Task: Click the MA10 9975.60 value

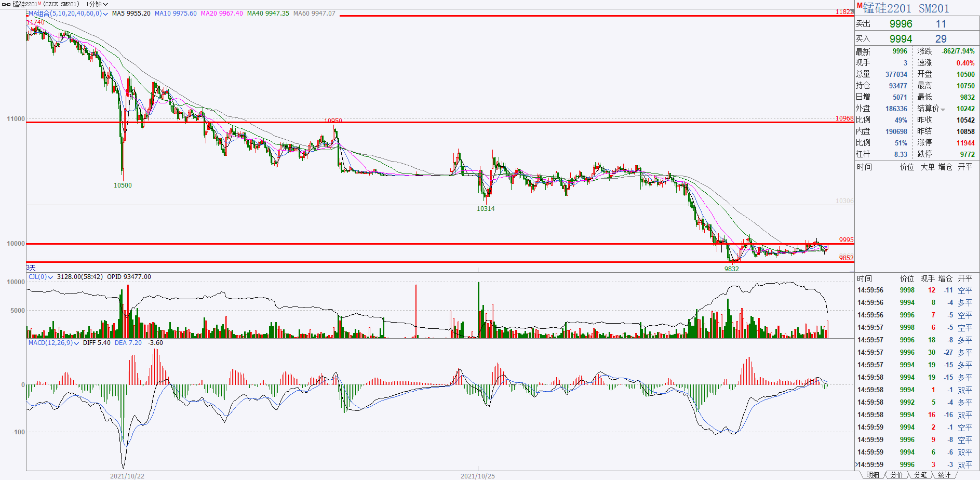Action: point(176,14)
